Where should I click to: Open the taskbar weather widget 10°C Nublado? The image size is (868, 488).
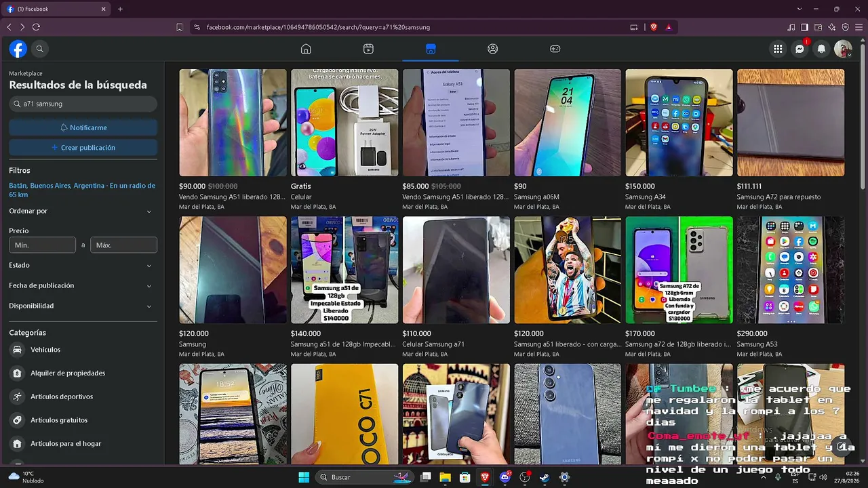coord(26,477)
